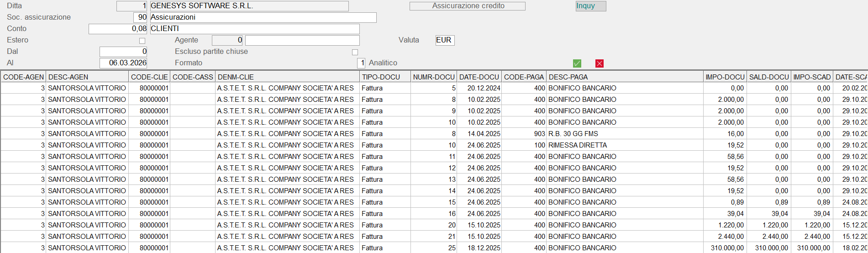The width and height of the screenshot is (868, 253).
Task: Sort by the DENM-CLIE column header
Action: (x=288, y=77)
